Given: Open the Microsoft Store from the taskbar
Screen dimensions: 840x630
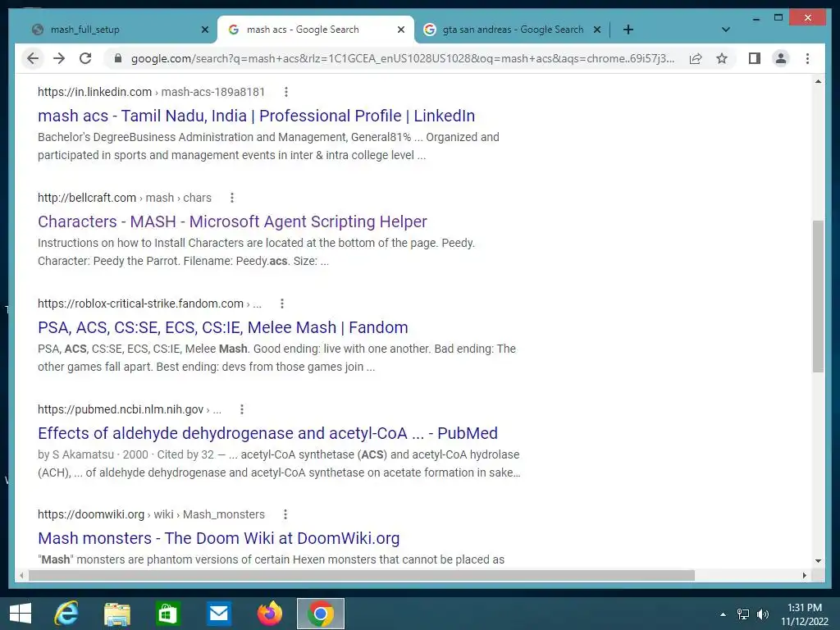Looking at the screenshot, I should (x=167, y=614).
